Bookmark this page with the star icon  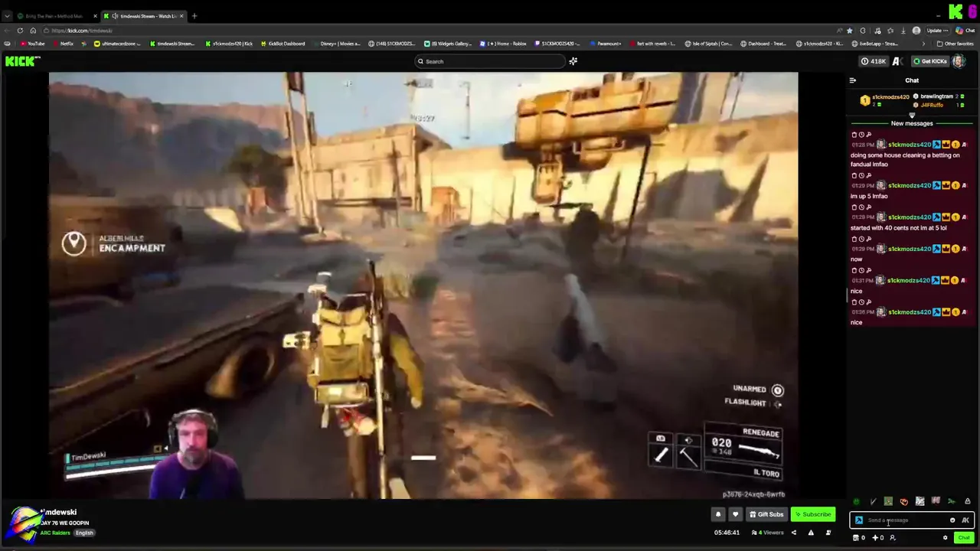point(849,31)
